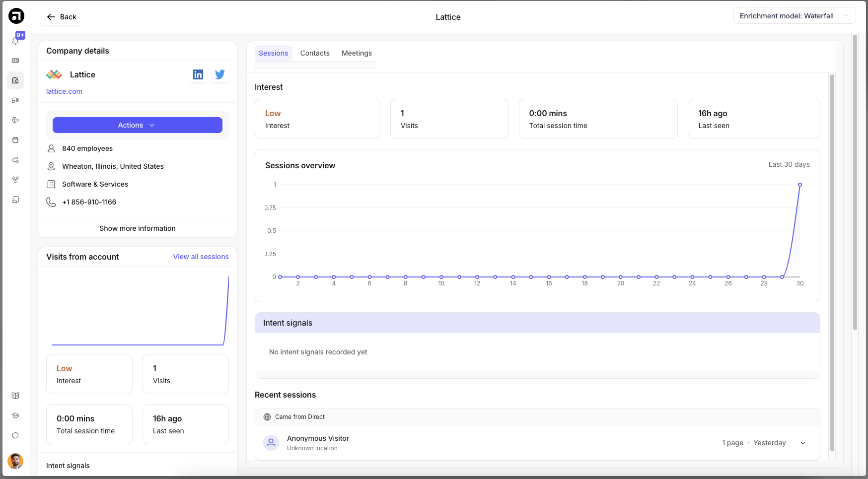Open Lattice's LinkedIn profile icon
This screenshot has height=479, width=868.
(x=198, y=74)
